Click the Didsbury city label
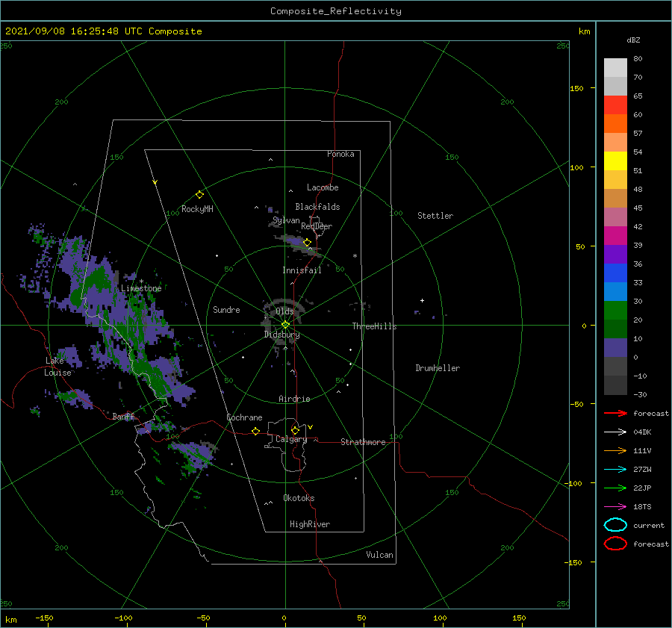The height and width of the screenshot is (628, 672). coord(282,335)
